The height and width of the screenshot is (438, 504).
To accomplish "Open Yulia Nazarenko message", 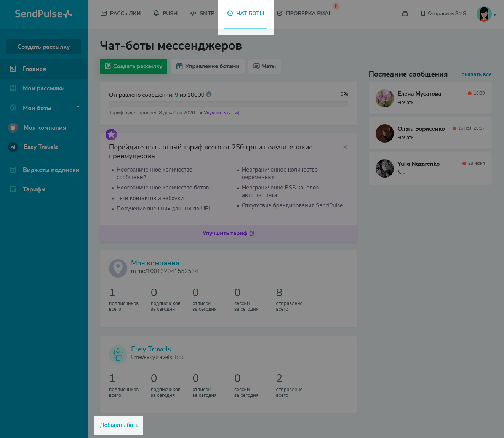I will click(x=430, y=168).
